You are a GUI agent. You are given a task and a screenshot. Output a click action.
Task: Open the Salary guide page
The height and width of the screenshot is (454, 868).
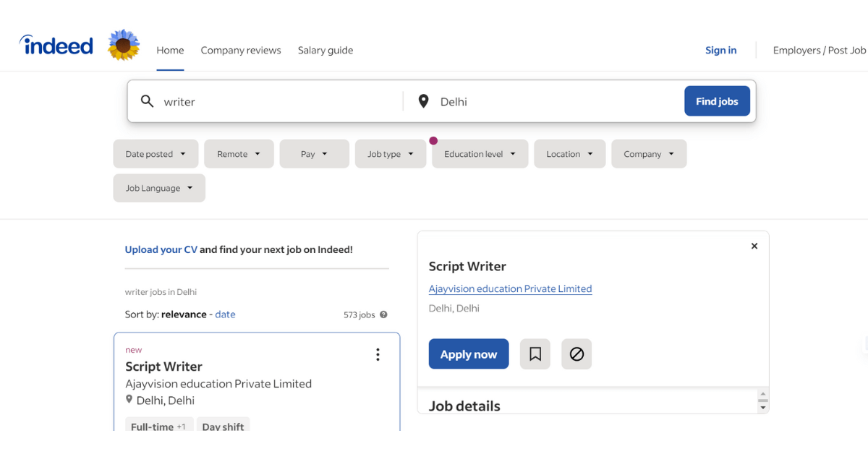pos(325,50)
